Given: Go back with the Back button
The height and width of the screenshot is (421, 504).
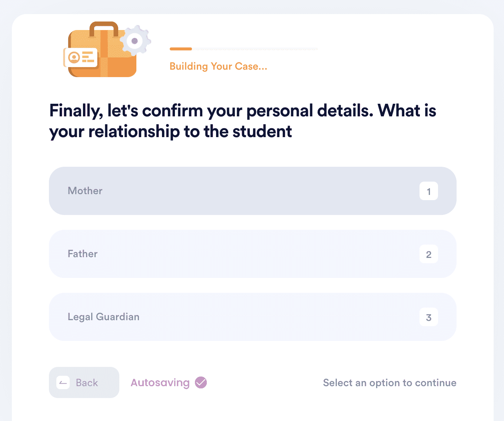Looking at the screenshot, I should pyautogui.click(x=84, y=382).
